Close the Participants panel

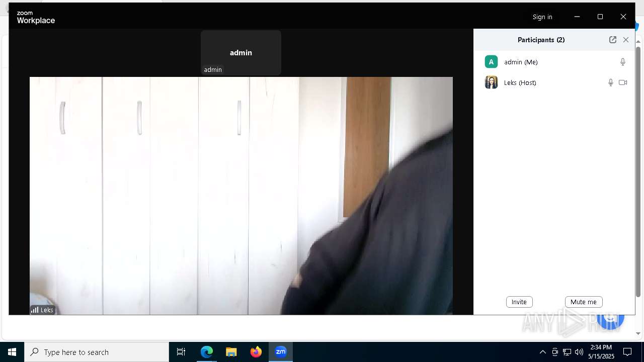626,40
